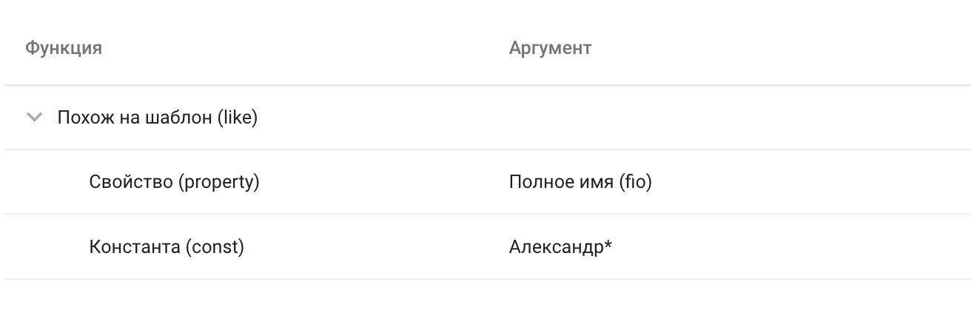Click the Функция header text
This screenshot has height=327, width=980.
[64, 49]
